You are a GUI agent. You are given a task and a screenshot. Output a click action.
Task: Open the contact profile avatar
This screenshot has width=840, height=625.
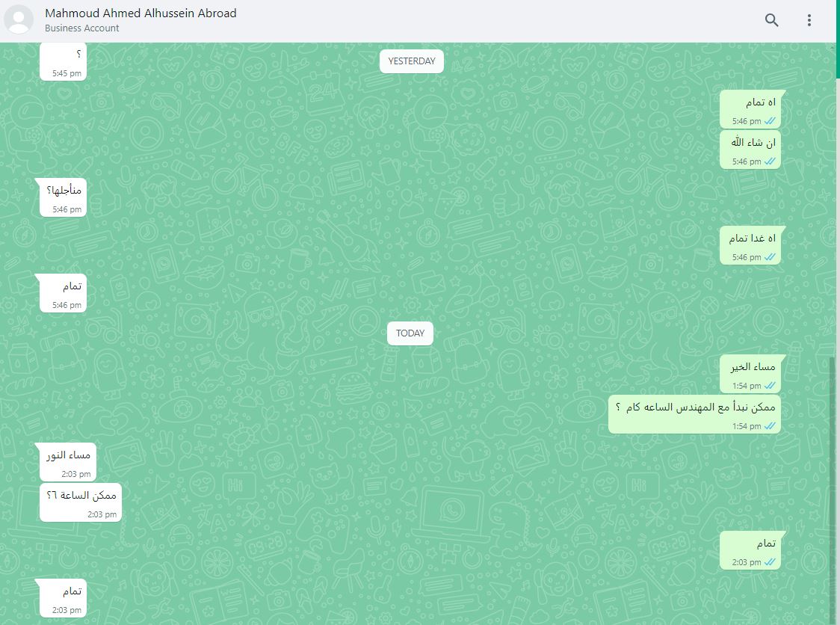(x=19, y=19)
